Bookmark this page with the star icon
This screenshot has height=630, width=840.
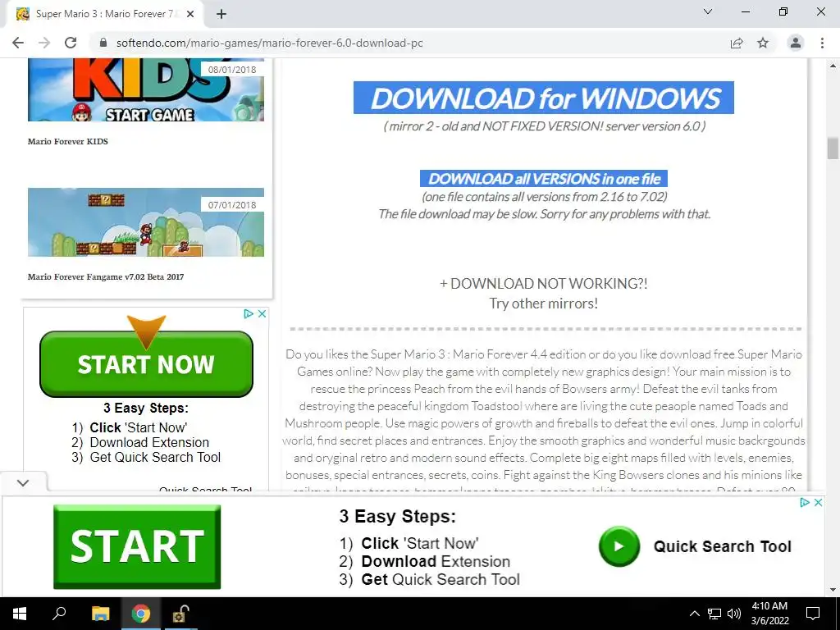(x=763, y=43)
